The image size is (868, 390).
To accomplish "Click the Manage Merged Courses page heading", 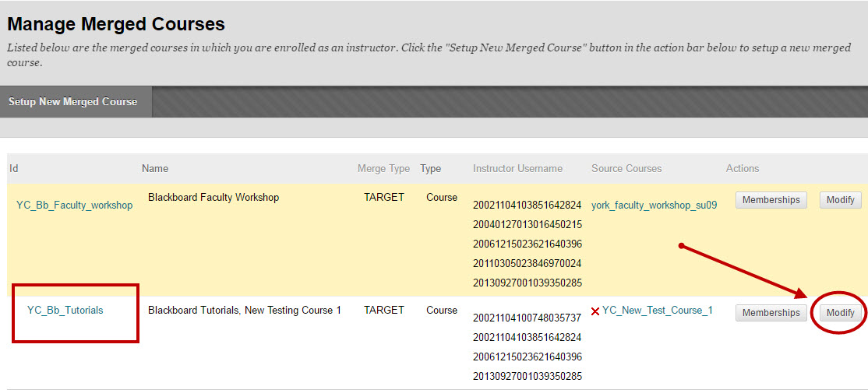I will [116, 24].
